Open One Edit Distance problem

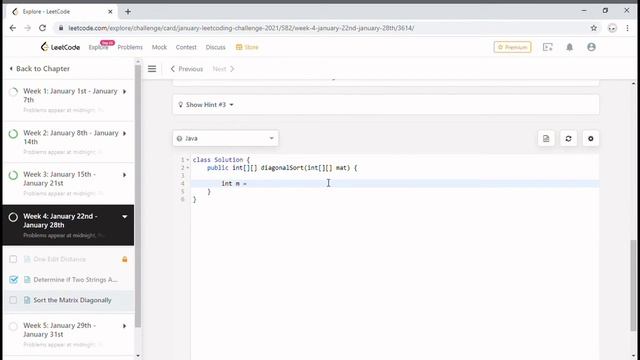(x=60, y=259)
